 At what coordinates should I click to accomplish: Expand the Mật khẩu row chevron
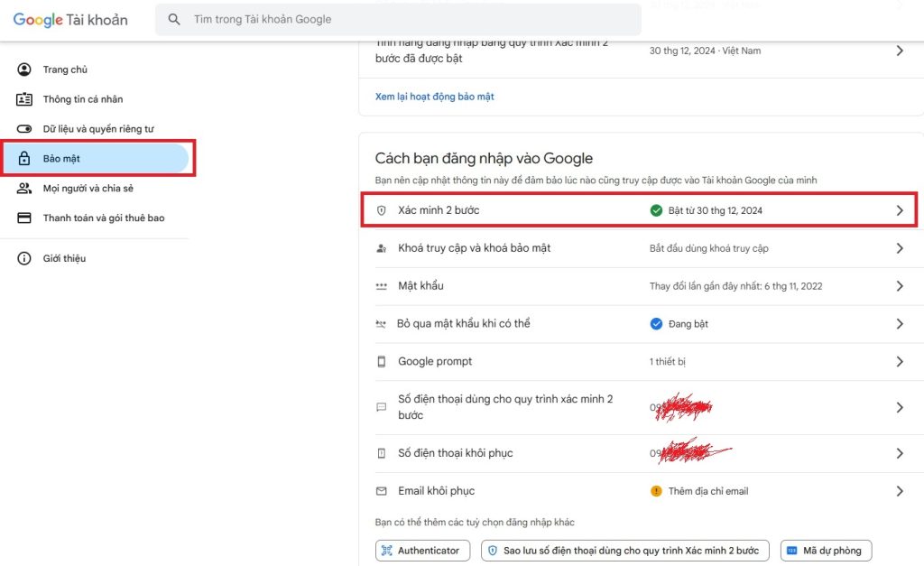coord(899,286)
